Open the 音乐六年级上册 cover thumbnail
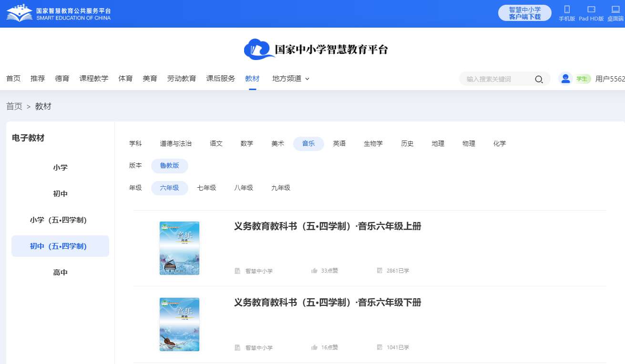 pyautogui.click(x=179, y=248)
